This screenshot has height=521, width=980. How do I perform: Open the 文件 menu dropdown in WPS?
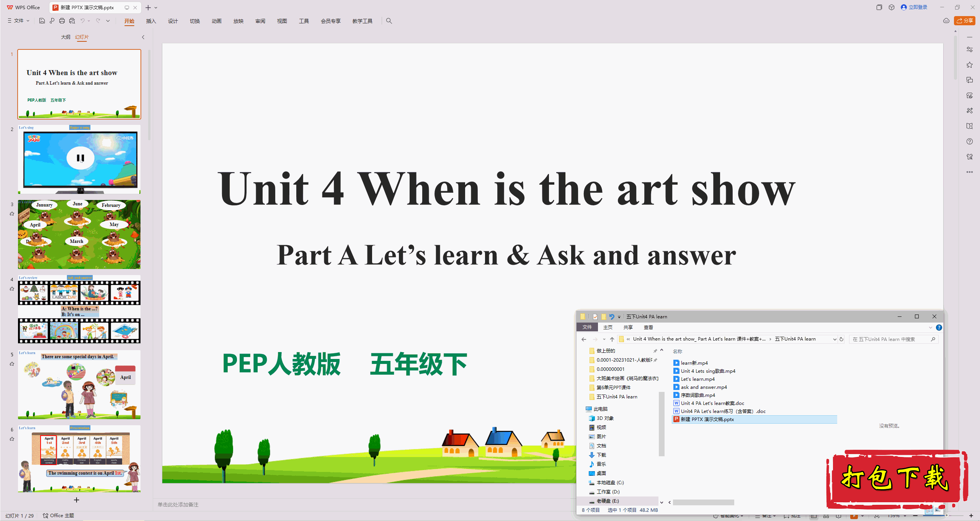click(x=19, y=21)
